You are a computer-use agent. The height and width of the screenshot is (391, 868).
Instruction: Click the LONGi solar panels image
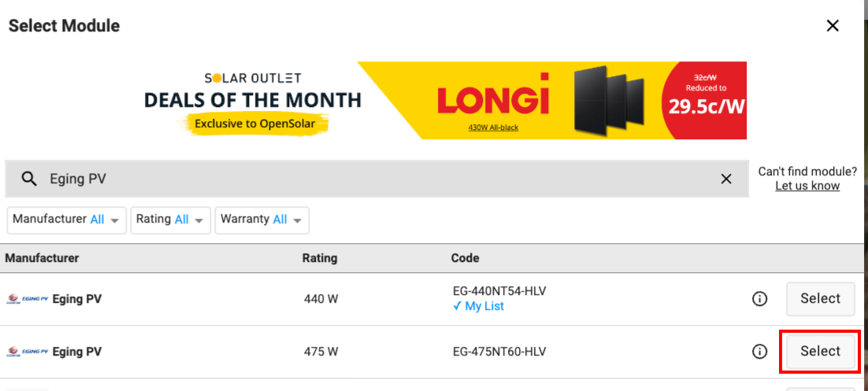(x=609, y=100)
